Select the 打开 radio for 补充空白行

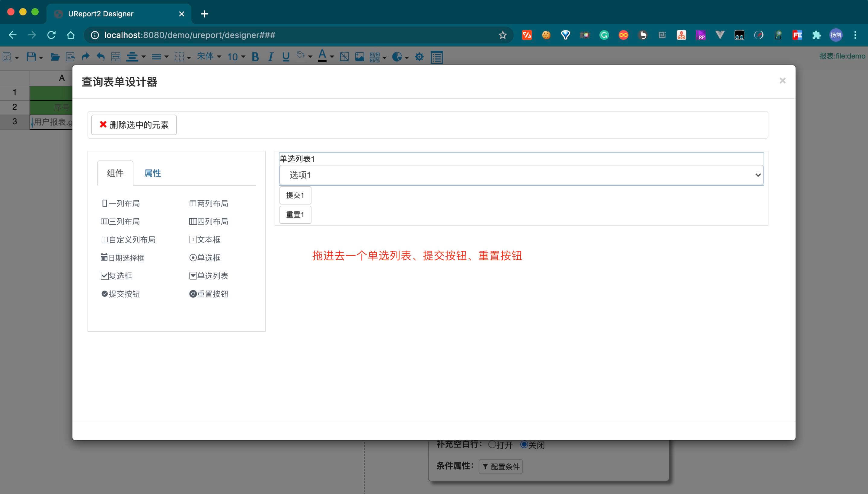[492, 444]
